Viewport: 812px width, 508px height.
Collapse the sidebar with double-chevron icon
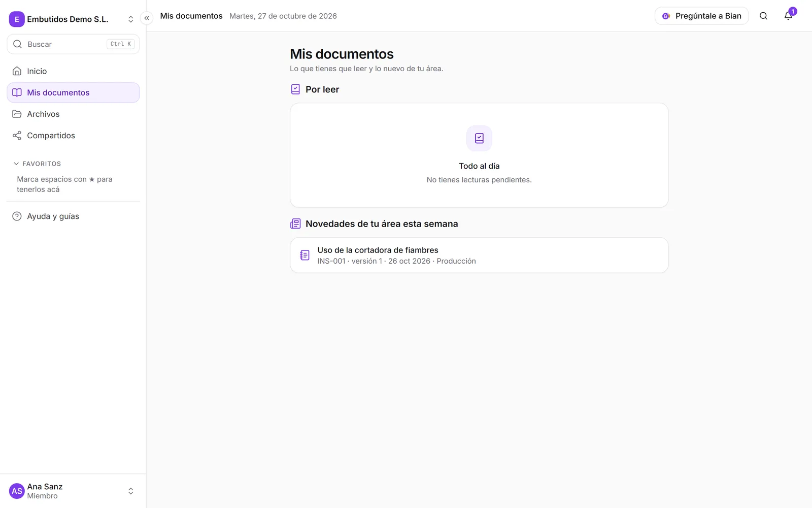(147, 18)
